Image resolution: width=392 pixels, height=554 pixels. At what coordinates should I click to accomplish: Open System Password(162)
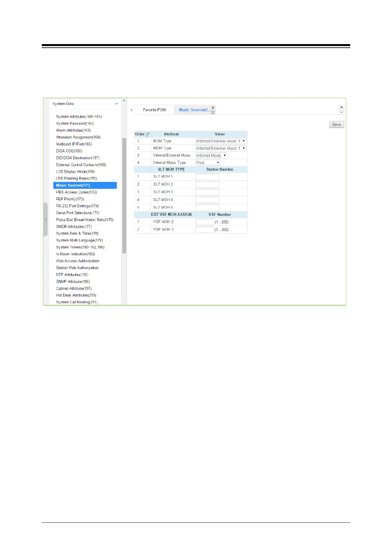click(x=75, y=124)
